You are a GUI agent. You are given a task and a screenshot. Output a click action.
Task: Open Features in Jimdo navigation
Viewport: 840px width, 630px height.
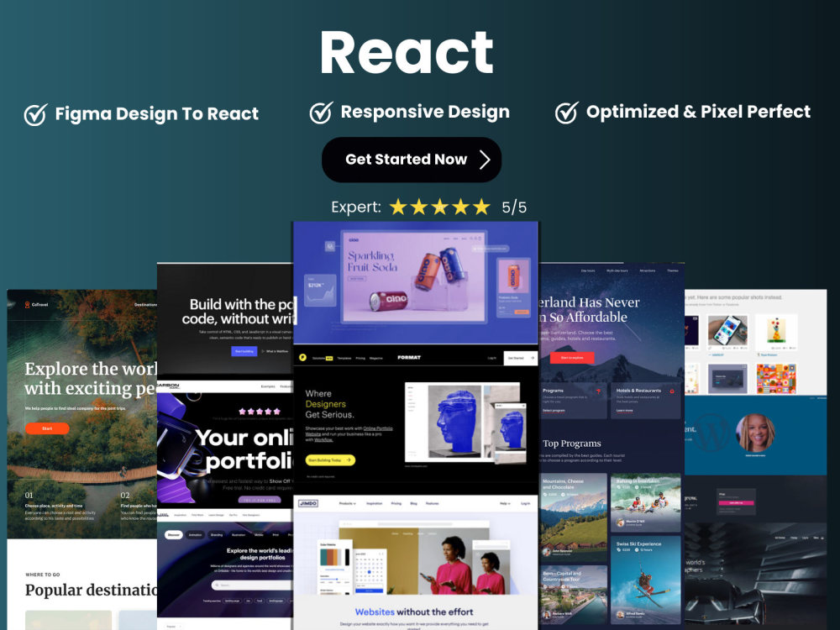pyautogui.click(x=433, y=503)
